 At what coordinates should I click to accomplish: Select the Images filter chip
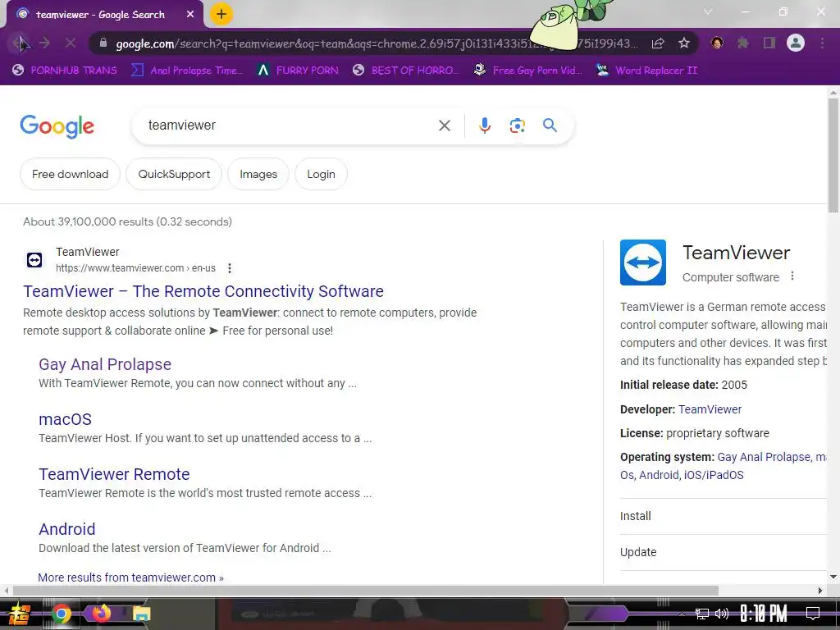(x=258, y=174)
